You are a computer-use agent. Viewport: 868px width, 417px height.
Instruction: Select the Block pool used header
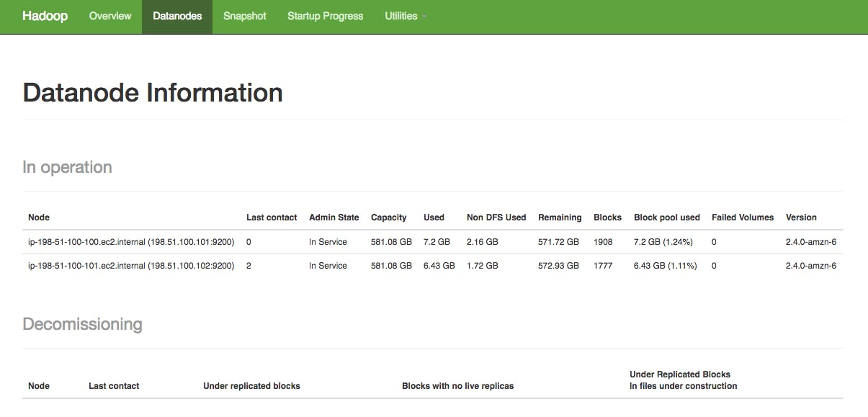[x=666, y=217]
